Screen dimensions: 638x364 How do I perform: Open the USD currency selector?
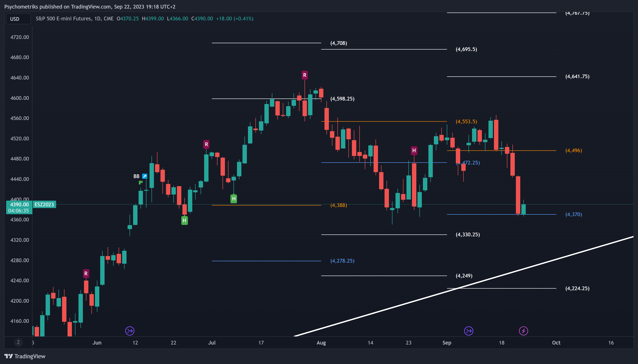(x=18, y=19)
